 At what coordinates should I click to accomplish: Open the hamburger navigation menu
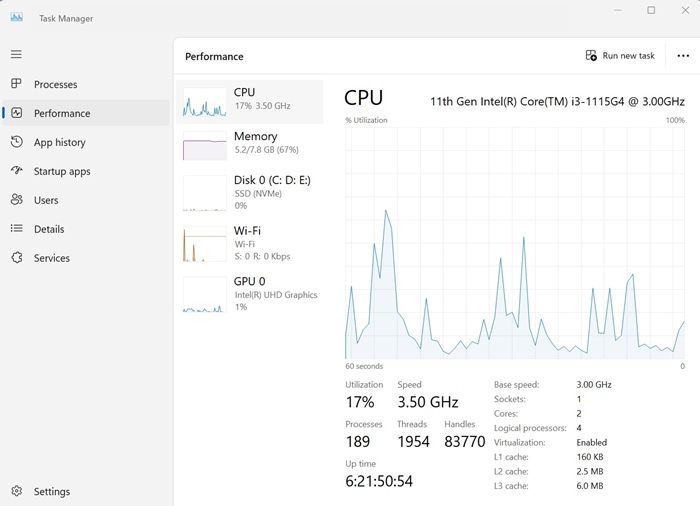[x=16, y=54]
